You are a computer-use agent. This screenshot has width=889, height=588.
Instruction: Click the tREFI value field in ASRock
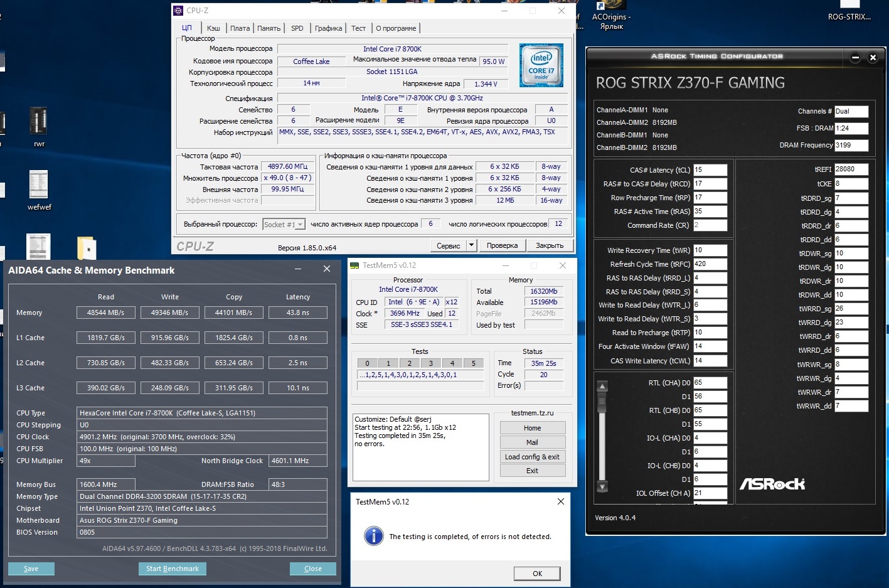[851, 169]
